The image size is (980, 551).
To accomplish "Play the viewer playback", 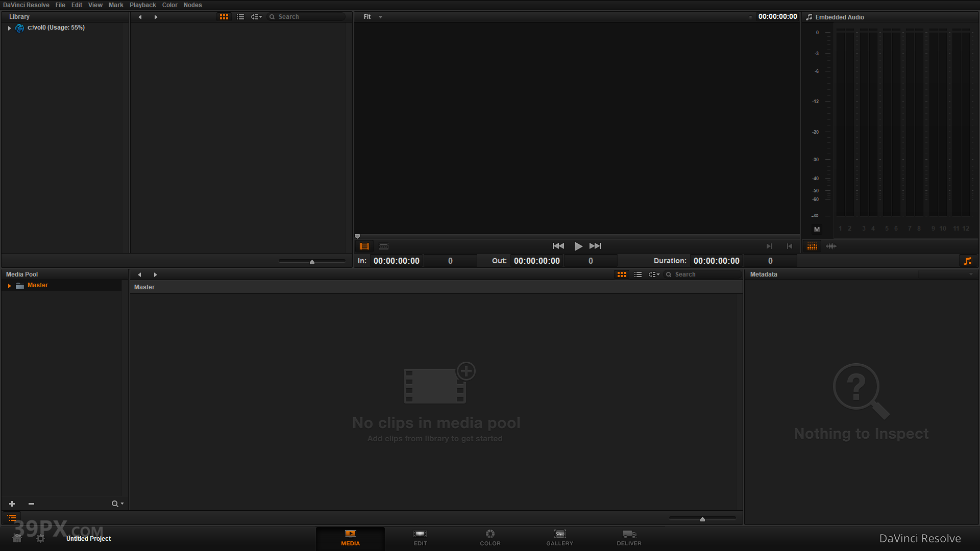I will pyautogui.click(x=578, y=246).
